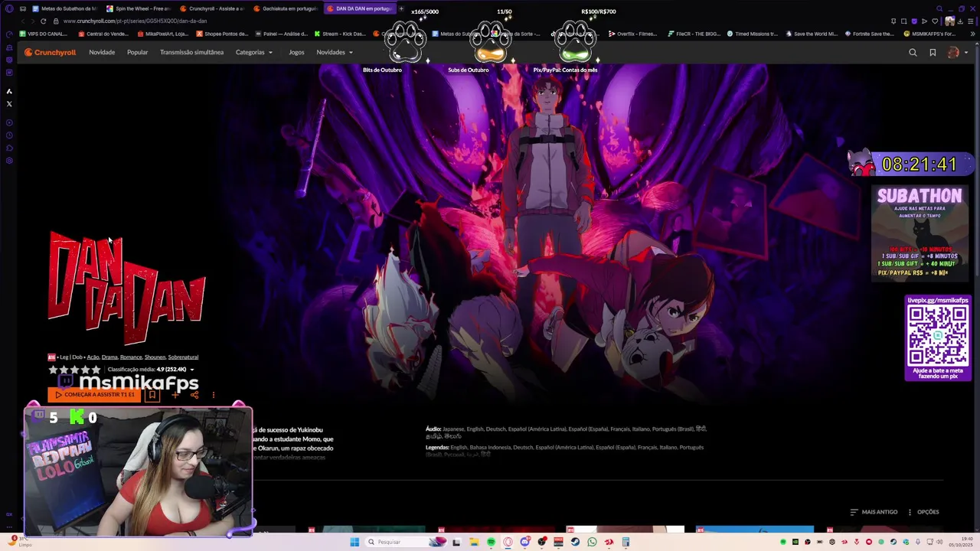Open the 'VIPS DO CANAL' bookmark
Viewport: 980px width, 551px height.
pyautogui.click(x=44, y=34)
